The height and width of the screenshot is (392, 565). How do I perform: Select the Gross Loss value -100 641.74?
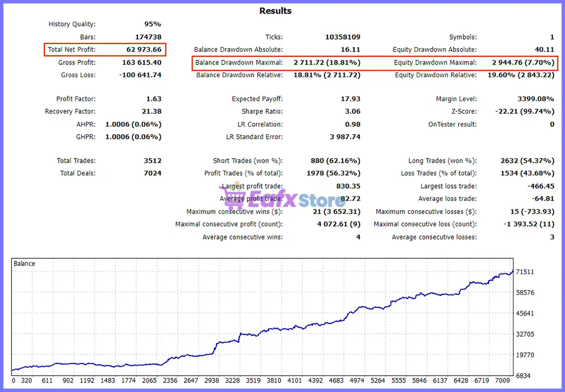pos(140,75)
